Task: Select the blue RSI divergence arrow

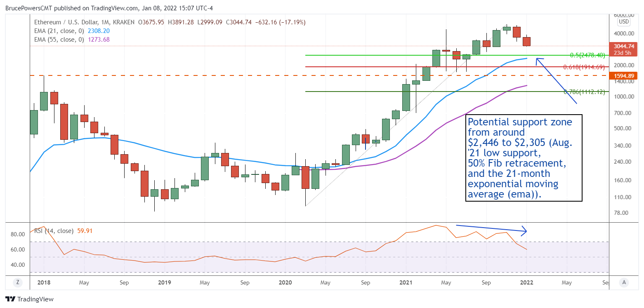Action: pos(491,230)
